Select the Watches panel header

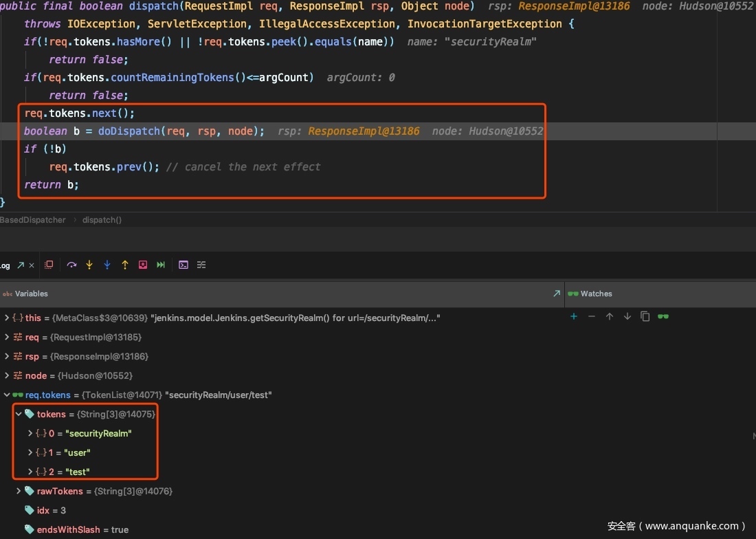click(596, 294)
